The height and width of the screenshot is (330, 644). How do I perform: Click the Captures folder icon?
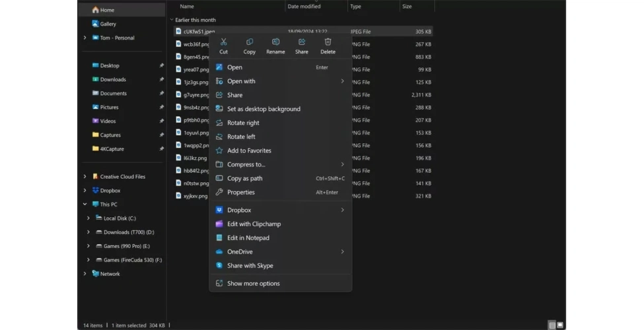(95, 135)
